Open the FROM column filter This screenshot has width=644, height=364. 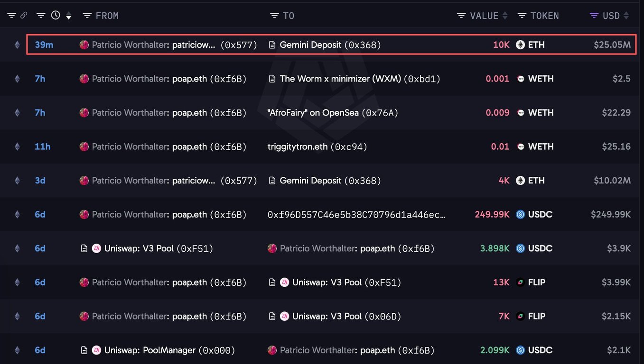point(87,16)
